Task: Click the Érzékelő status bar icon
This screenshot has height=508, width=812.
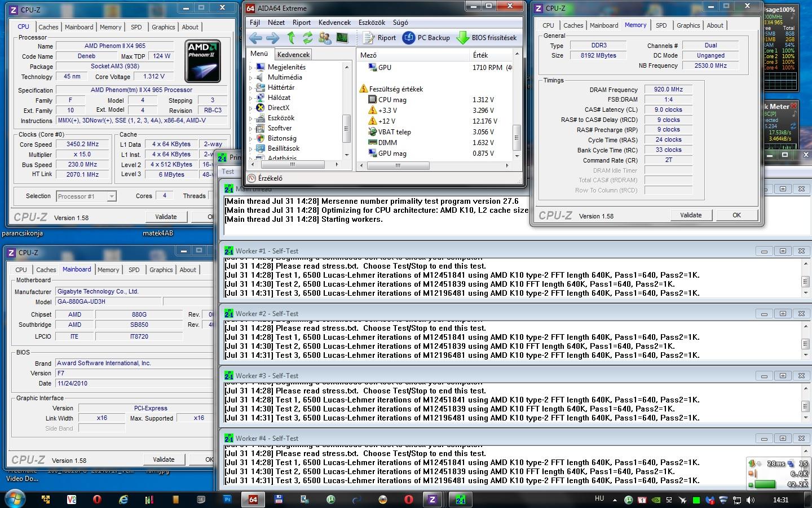Action: click(x=251, y=178)
